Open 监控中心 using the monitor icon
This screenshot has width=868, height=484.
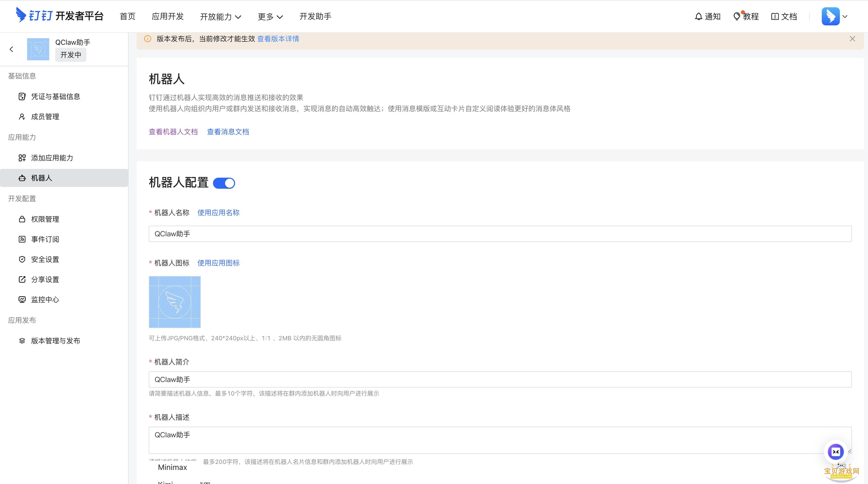[x=22, y=300]
